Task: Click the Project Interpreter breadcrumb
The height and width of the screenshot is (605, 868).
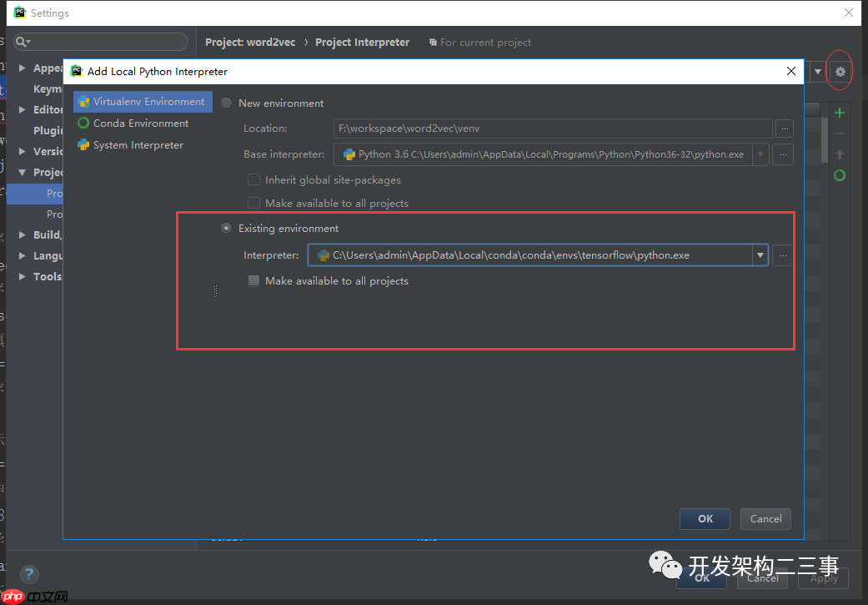Action: pos(363,42)
